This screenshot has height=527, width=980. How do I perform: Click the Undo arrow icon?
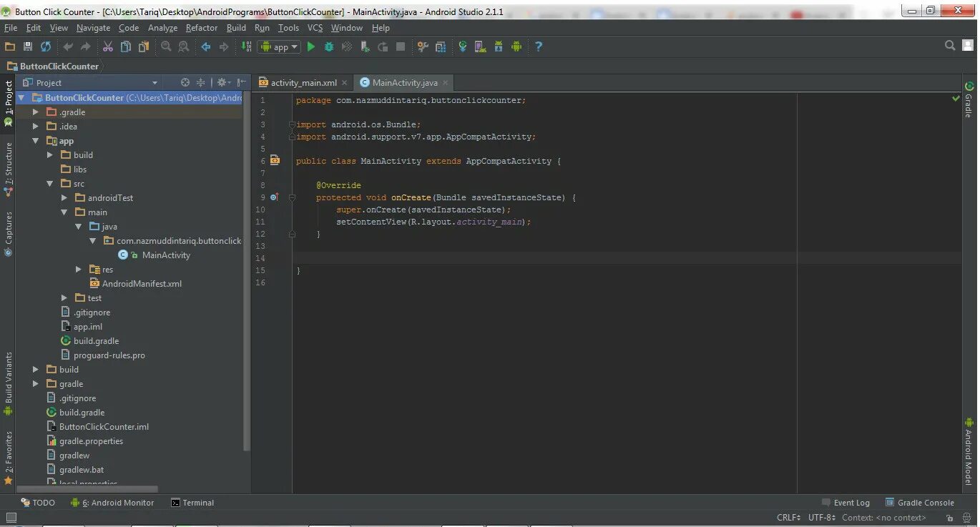68,46
